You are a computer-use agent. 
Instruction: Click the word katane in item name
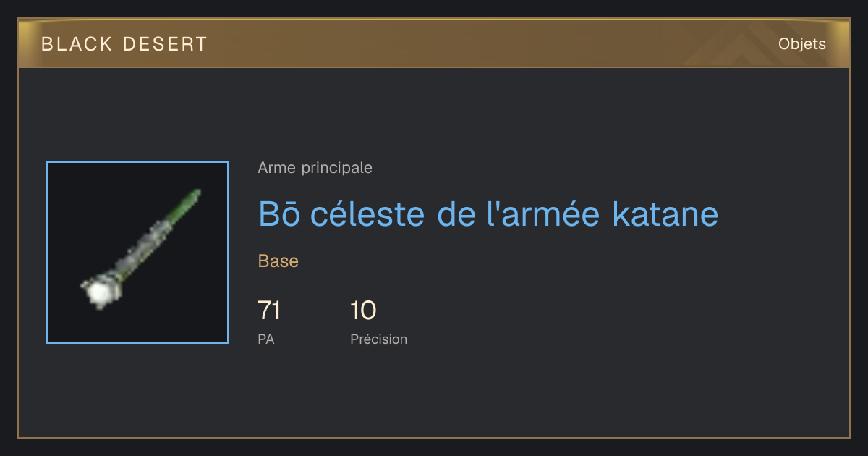click(x=665, y=214)
